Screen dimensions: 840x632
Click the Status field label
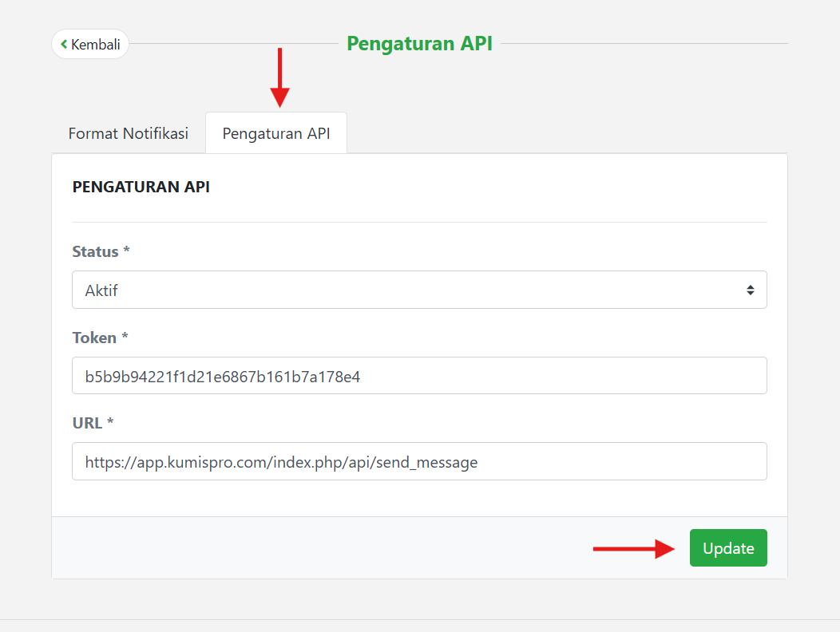95,251
